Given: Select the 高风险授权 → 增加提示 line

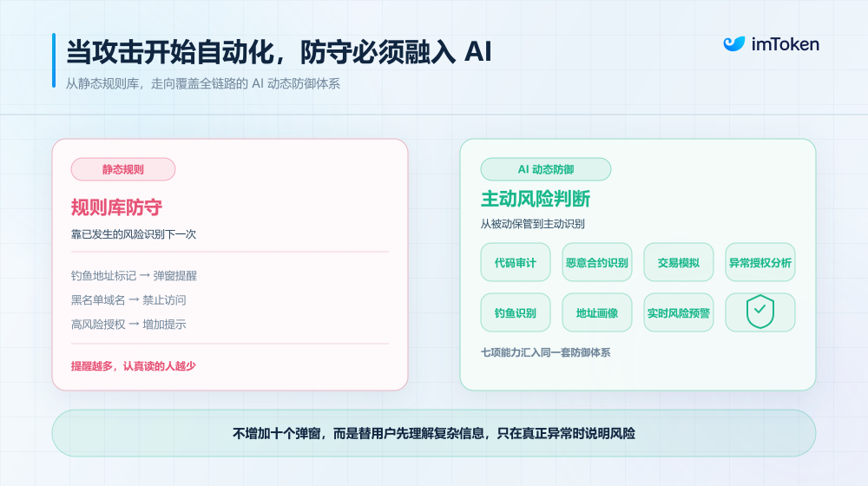Looking at the screenshot, I should point(128,325).
